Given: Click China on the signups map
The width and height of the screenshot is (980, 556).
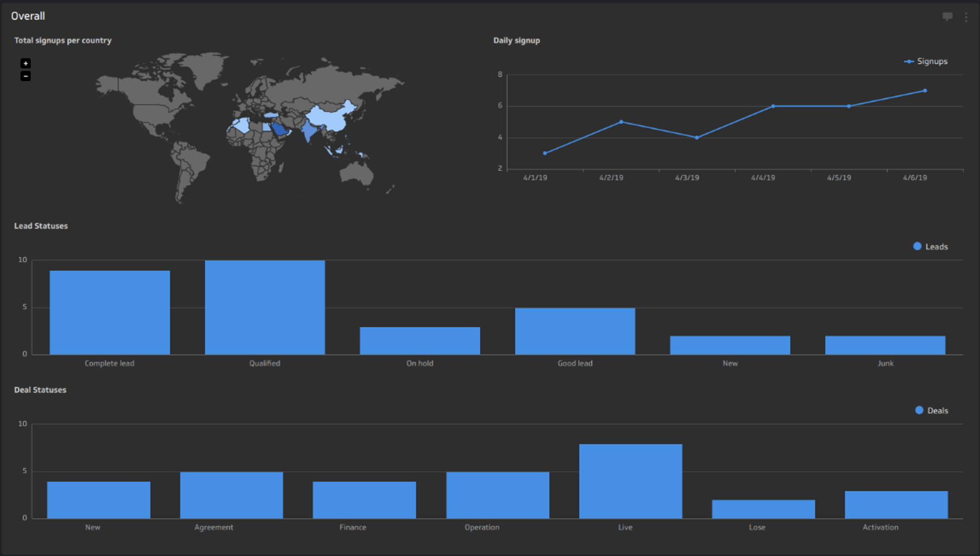Looking at the screenshot, I should pos(330,117).
